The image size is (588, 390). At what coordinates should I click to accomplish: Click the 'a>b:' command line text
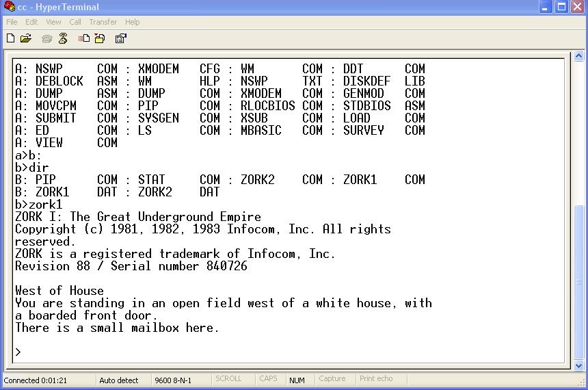pos(28,155)
